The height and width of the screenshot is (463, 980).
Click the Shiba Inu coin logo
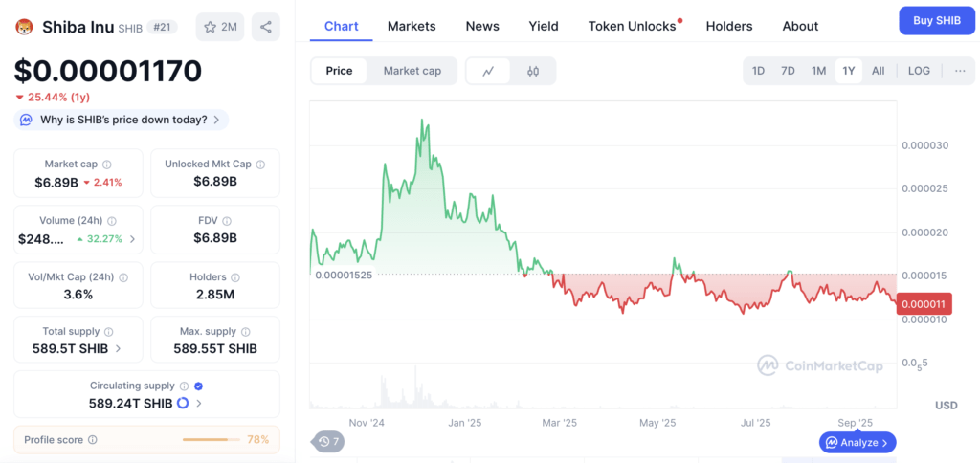24,27
